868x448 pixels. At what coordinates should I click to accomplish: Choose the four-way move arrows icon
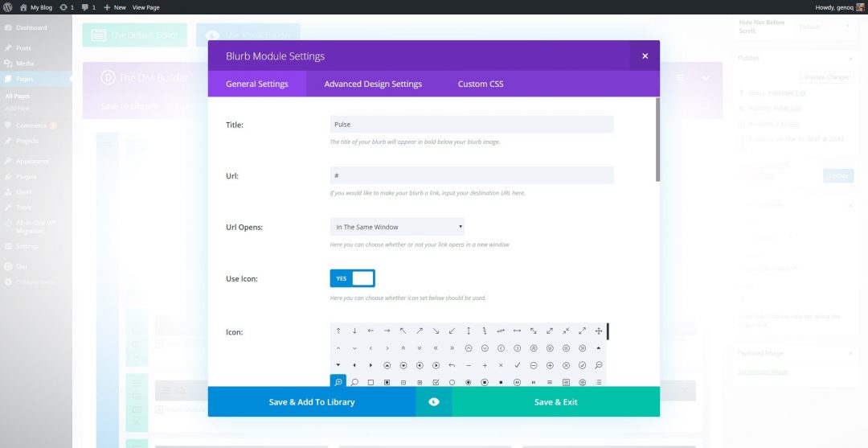tap(599, 331)
